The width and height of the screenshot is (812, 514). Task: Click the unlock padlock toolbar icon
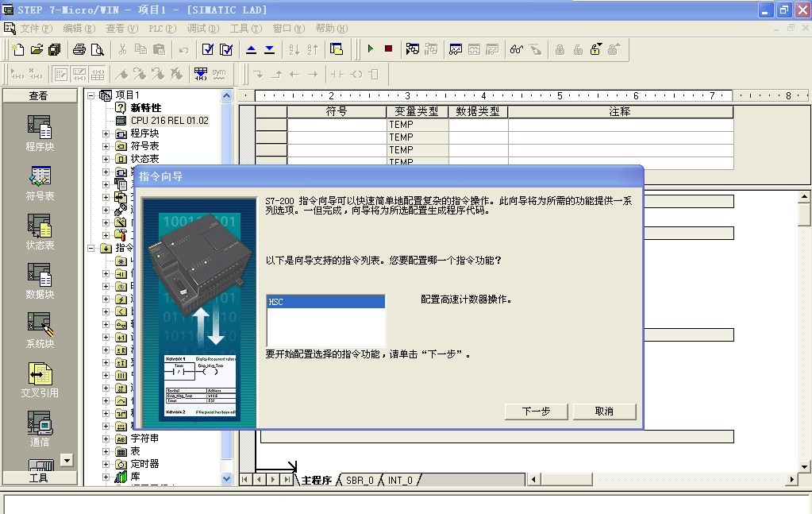coord(596,50)
